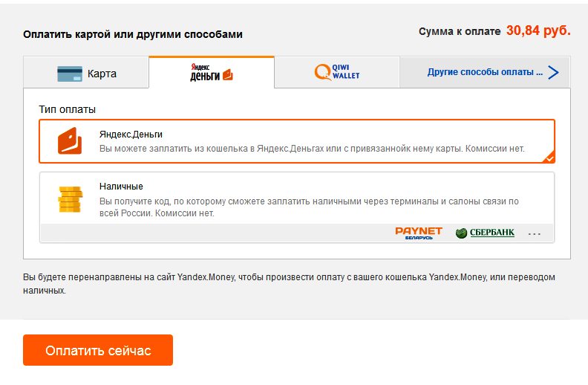
Task: Click the Оплатить сейчас button
Action: pos(98,350)
